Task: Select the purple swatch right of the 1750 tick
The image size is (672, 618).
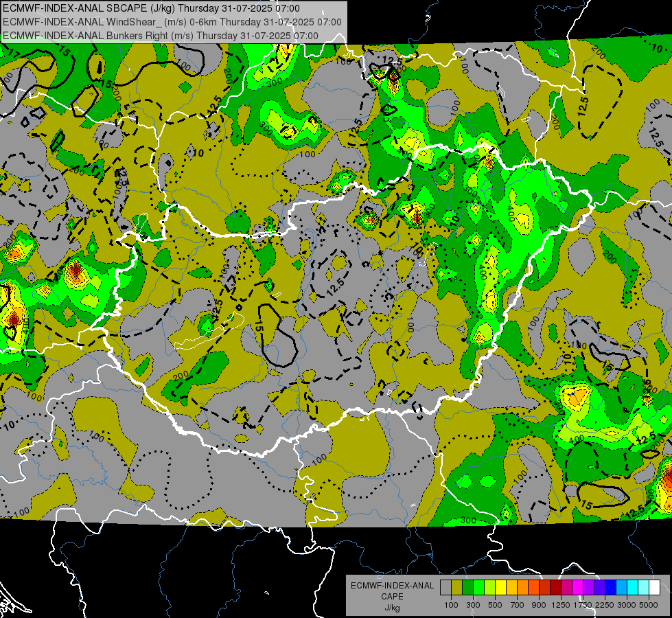Action: click(x=589, y=587)
